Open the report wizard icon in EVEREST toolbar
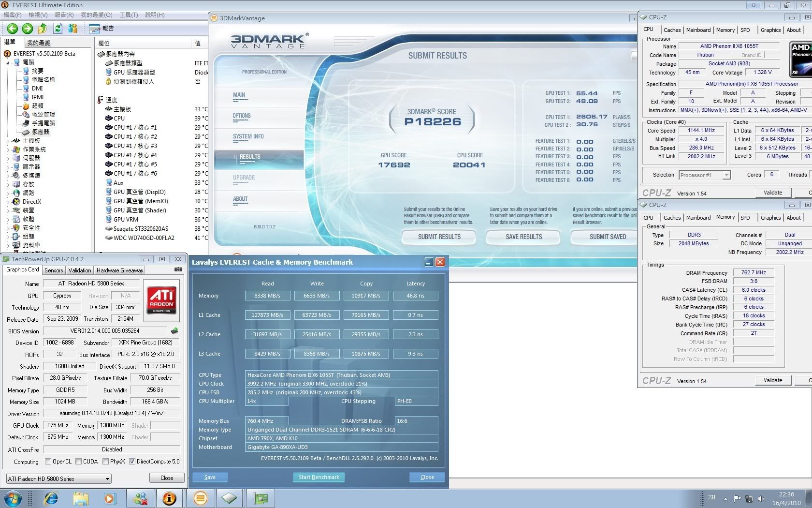Viewport: 812px width, 508px height. 95,29
